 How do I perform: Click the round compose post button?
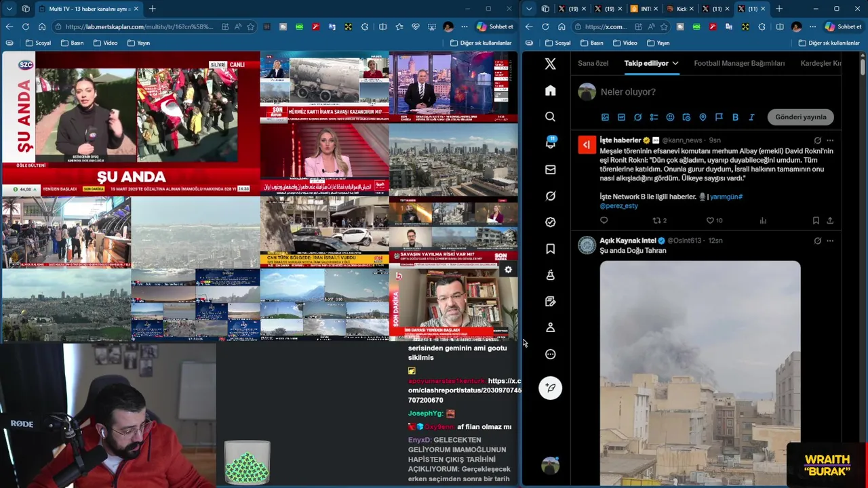[x=550, y=388]
